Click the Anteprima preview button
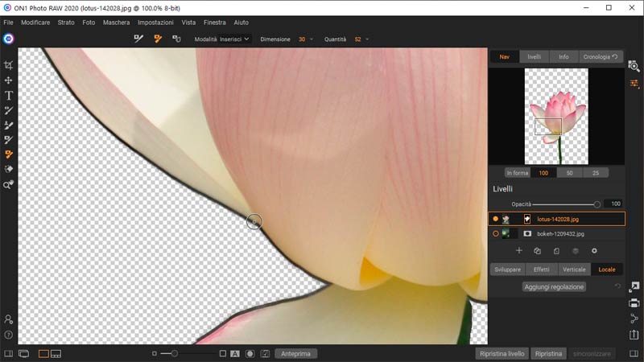The image size is (644, 362). [295, 353]
